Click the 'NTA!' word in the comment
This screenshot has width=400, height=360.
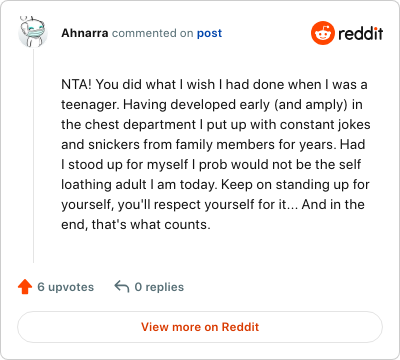[76, 84]
